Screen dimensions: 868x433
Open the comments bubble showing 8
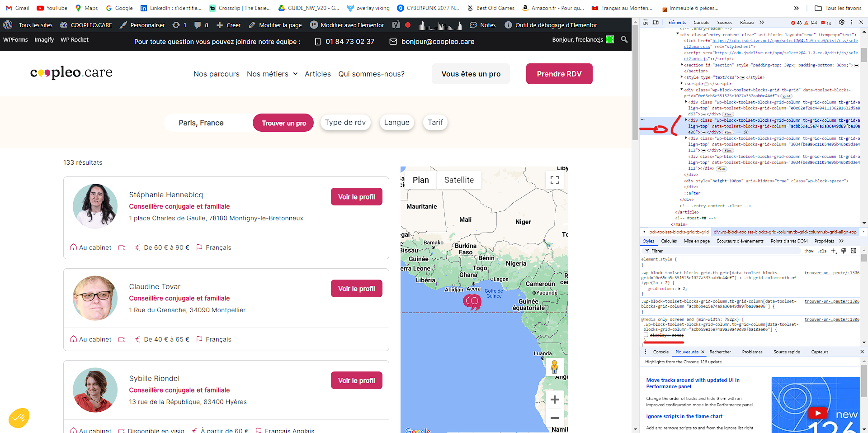(x=201, y=25)
